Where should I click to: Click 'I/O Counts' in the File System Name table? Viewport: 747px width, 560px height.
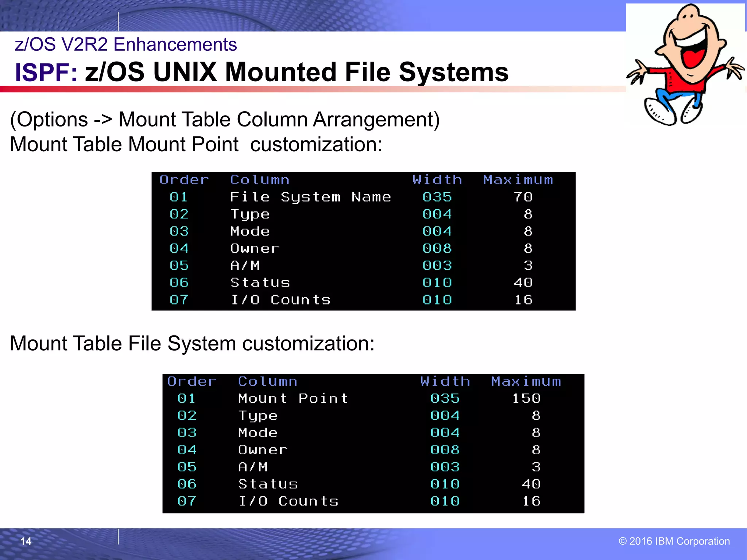tap(280, 300)
